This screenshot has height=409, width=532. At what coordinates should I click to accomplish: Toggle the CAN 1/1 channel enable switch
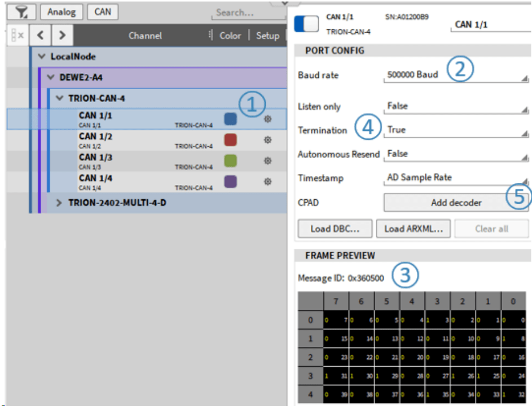click(x=306, y=24)
